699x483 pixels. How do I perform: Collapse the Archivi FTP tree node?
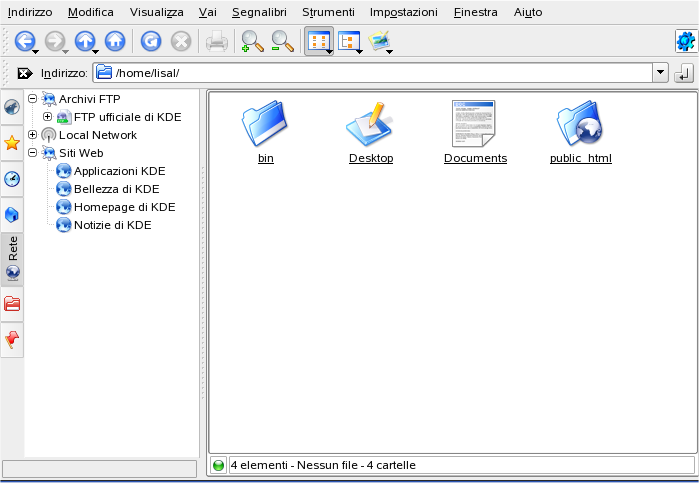(x=33, y=99)
